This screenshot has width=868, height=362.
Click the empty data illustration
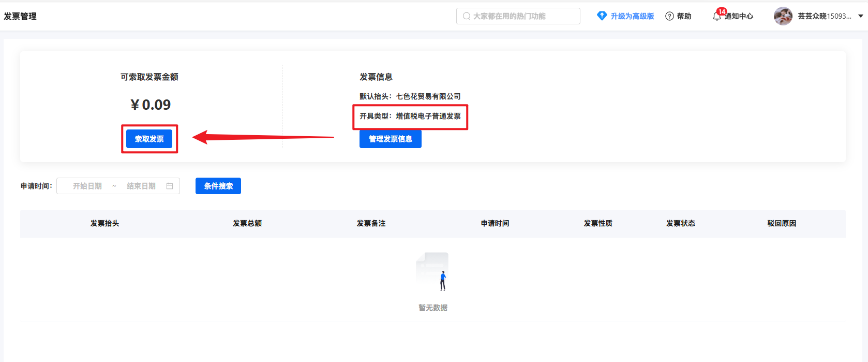433,271
